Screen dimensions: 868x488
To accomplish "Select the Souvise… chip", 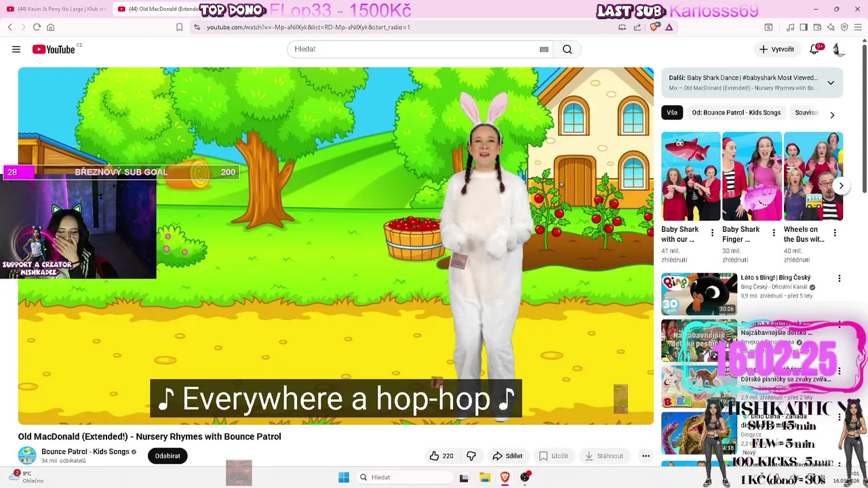I will click(806, 113).
